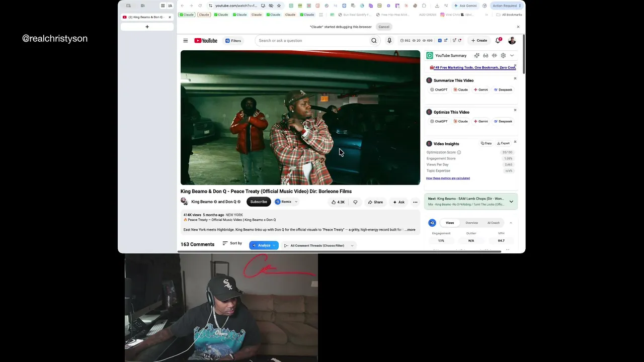
Task: Open YouTube Summary settings gear
Action: 503,55
